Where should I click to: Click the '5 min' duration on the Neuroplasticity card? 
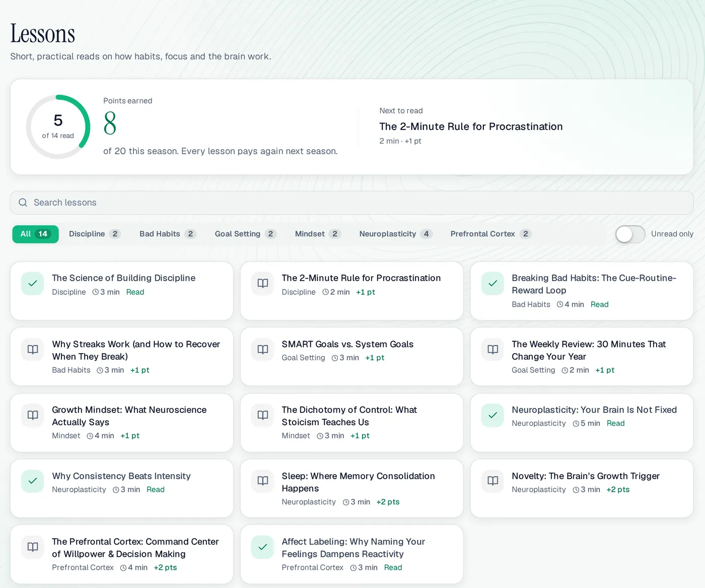[590, 424]
